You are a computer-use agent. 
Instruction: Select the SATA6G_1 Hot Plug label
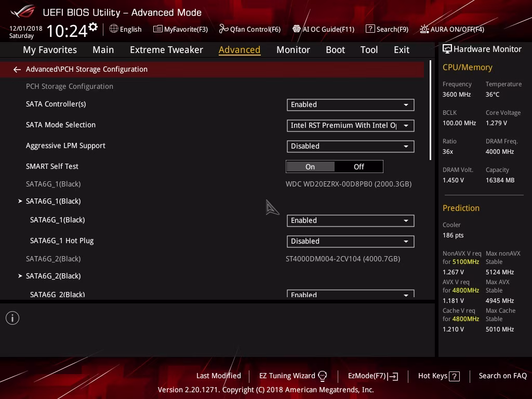62,241
